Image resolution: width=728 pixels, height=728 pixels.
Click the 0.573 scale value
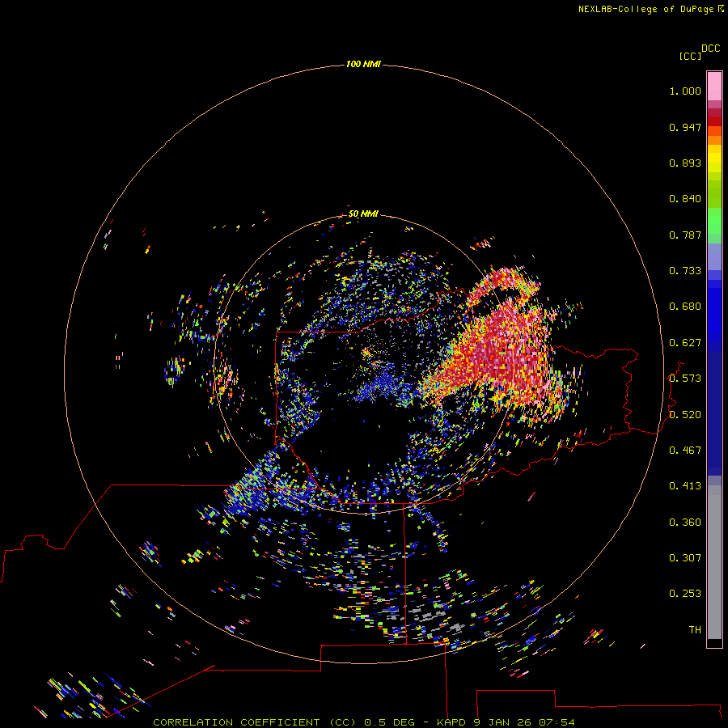pyautogui.click(x=685, y=379)
